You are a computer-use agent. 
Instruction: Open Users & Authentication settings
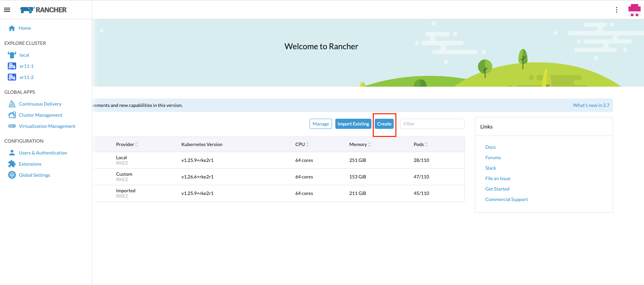(x=43, y=153)
